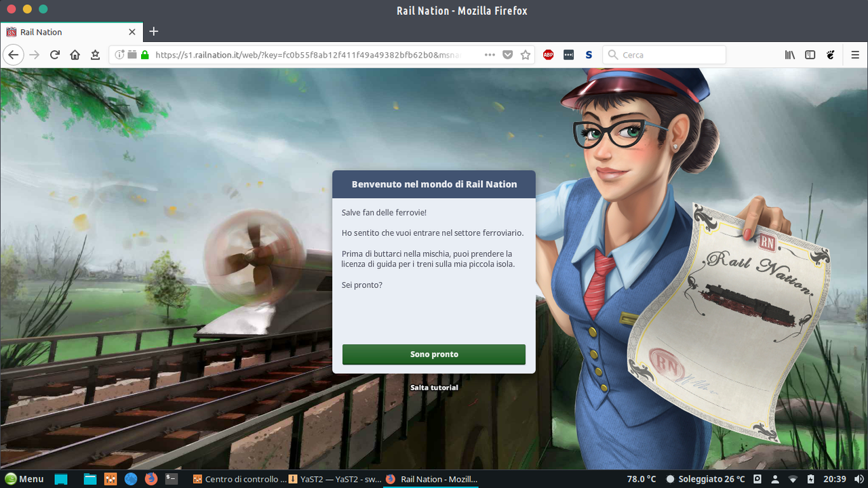Image resolution: width=868 pixels, height=488 pixels.
Task: Bookmark this page with the star
Action: point(526,55)
